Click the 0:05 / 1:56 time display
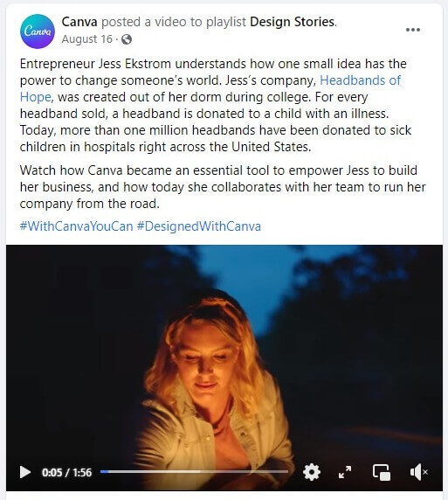 coord(67,473)
